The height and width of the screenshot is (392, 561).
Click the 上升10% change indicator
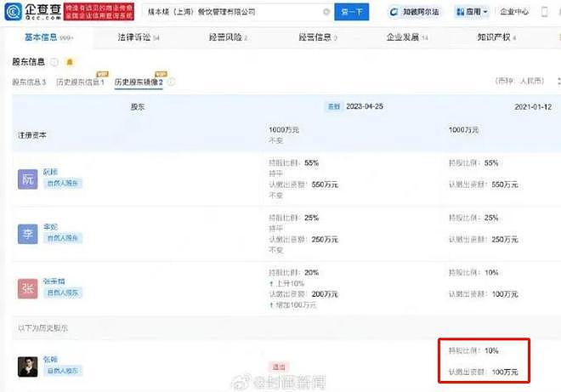287,283
